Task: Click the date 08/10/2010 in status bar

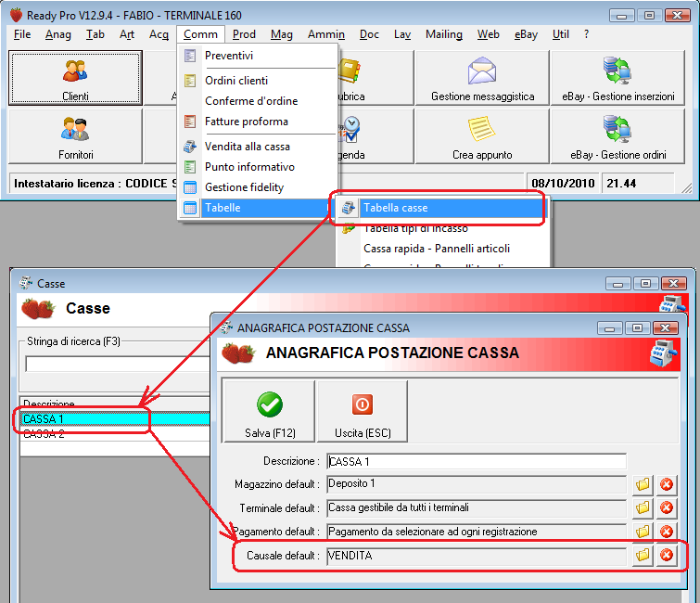Action: (x=563, y=184)
